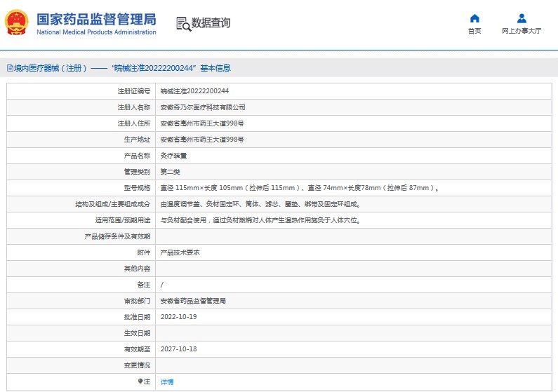
Task: Click the approval date 2022-10-19
Action: pyautogui.click(x=178, y=317)
